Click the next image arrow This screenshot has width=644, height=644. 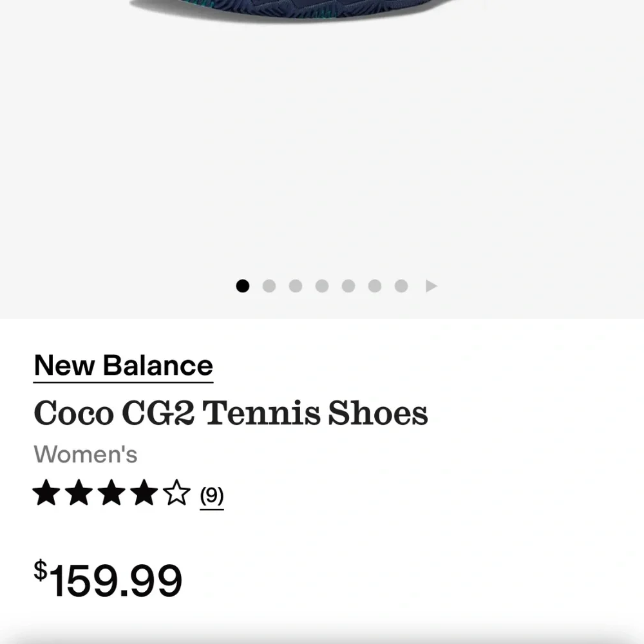point(430,286)
